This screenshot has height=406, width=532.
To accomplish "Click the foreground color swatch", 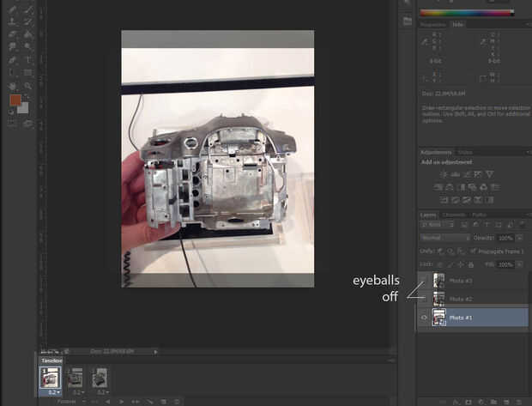I will click(15, 100).
